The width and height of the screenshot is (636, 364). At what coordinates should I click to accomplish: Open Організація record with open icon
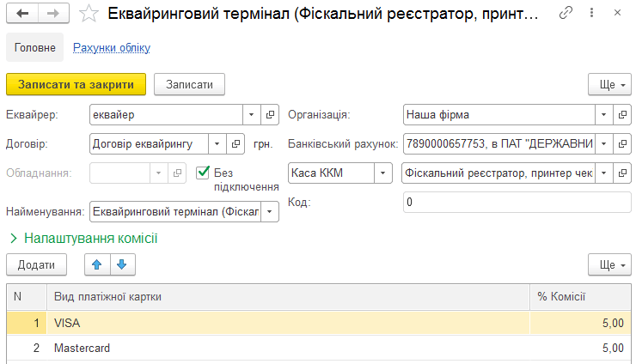[x=622, y=115]
